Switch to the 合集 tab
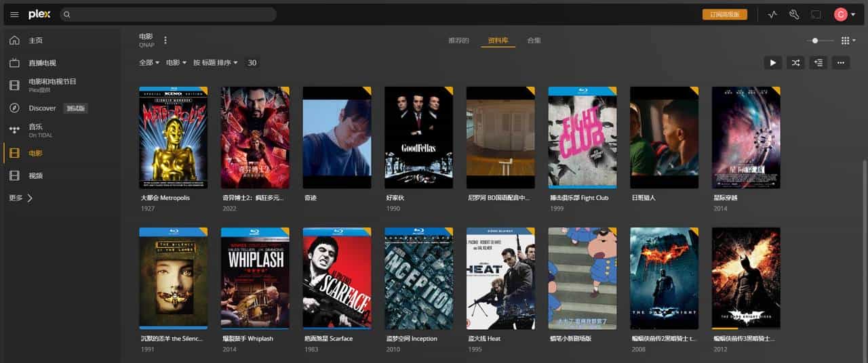Image resolution: width=868 pixels, height=363 pixels. [534, 41]
